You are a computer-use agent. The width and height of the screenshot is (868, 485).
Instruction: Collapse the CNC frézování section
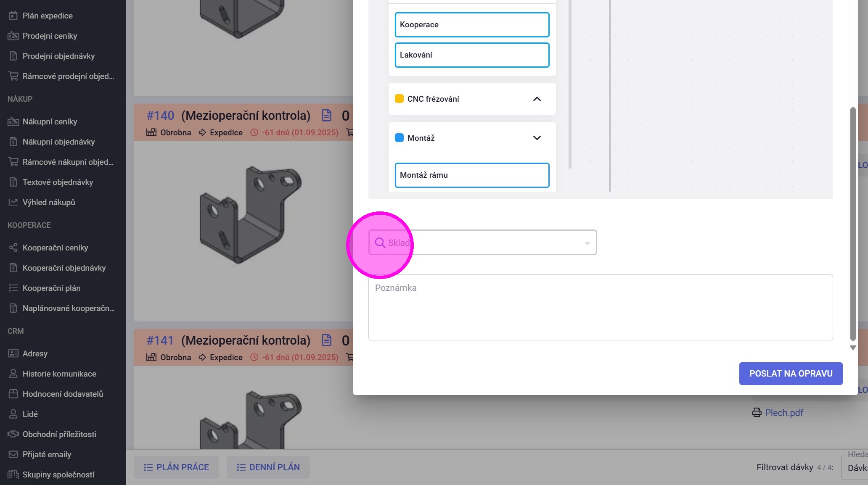click(x=537, y=99)
